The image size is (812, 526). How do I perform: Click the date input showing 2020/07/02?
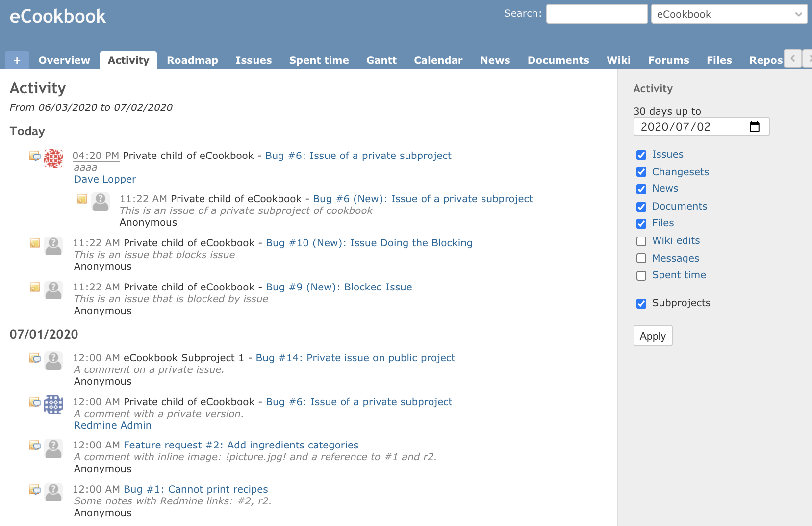[x=702, y=127]
